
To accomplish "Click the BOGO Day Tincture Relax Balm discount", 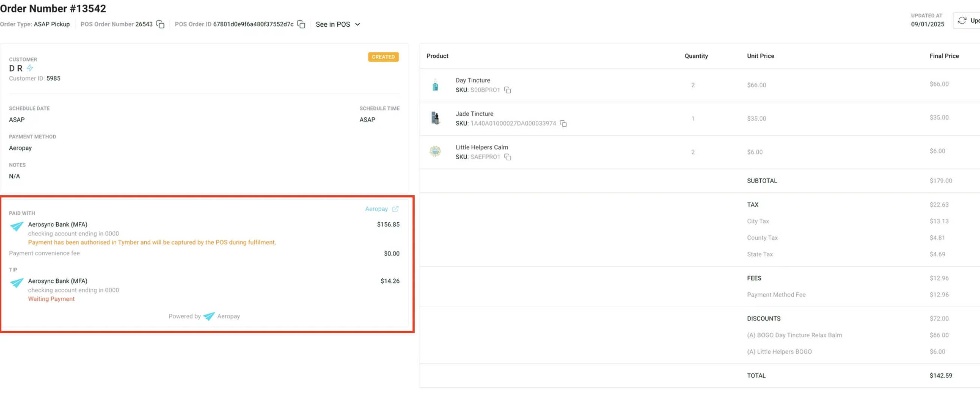I will pyautogui.click(x=794, y=336).
